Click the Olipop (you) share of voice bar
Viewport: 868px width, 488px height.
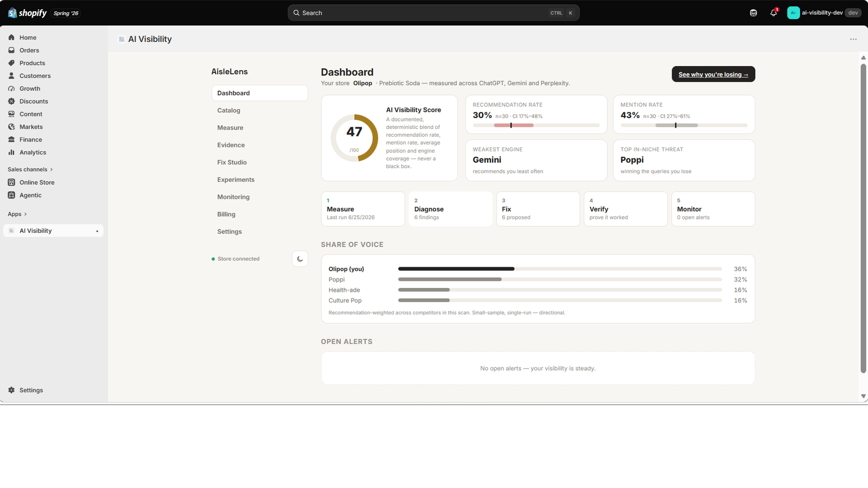pos(560,269)
